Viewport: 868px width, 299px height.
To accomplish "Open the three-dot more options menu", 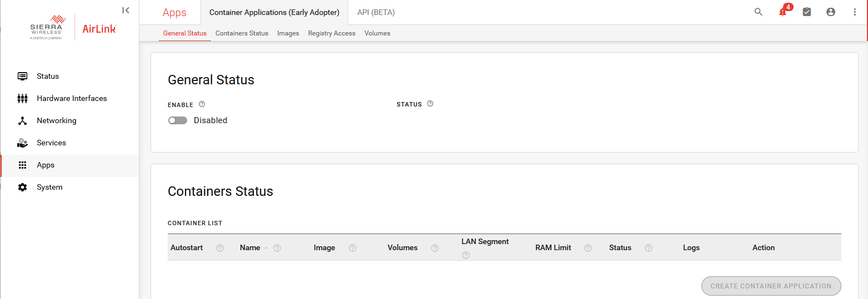I will tap(855, 12).
